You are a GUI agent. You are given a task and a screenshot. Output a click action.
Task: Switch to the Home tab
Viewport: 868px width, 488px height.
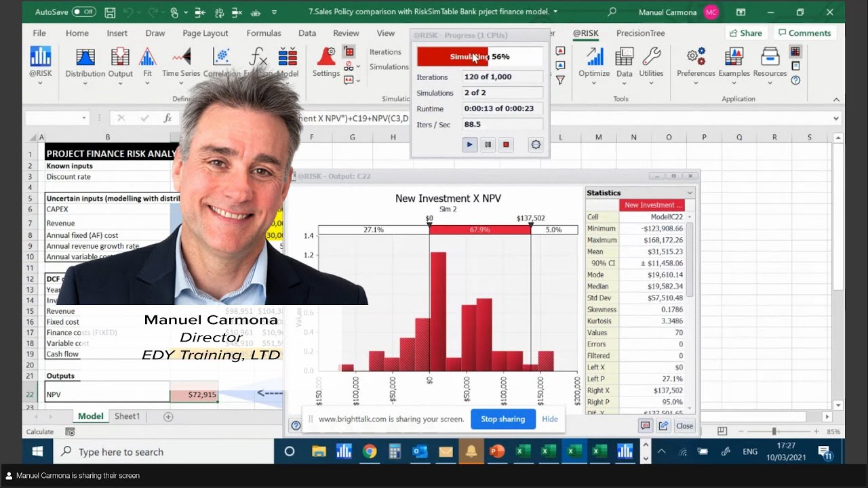point(77,33)
